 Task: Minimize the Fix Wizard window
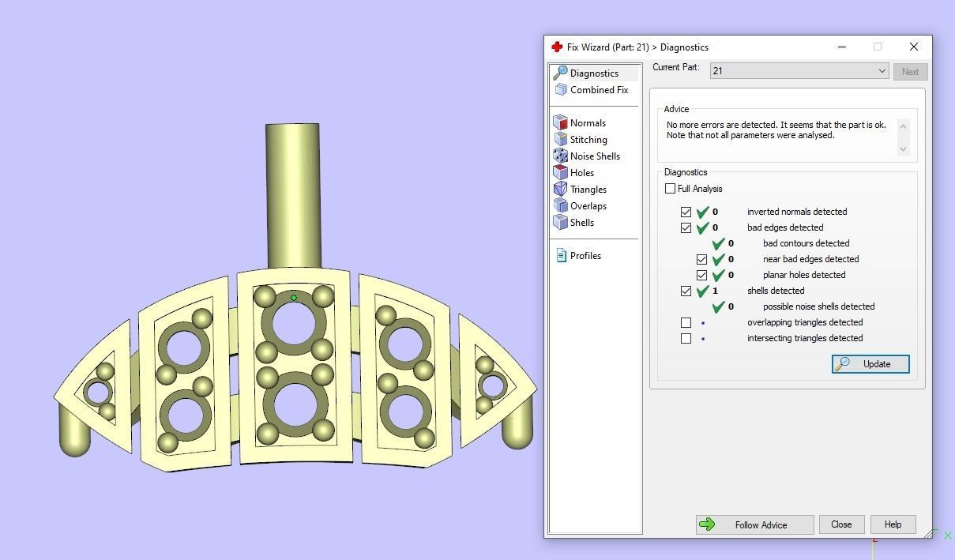click(842, 47)
